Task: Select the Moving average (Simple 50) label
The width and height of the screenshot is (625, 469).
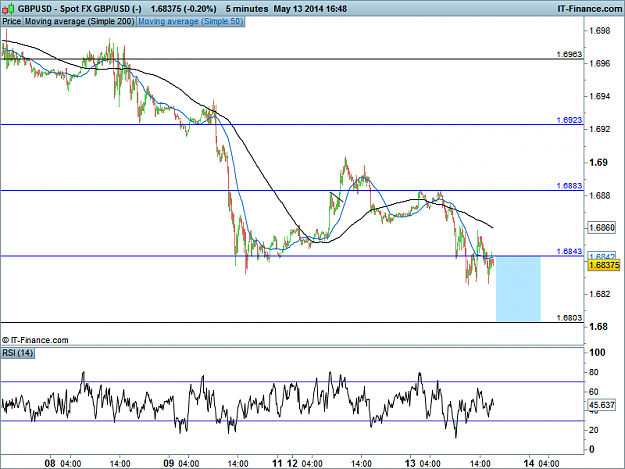Action: [191, 22]
